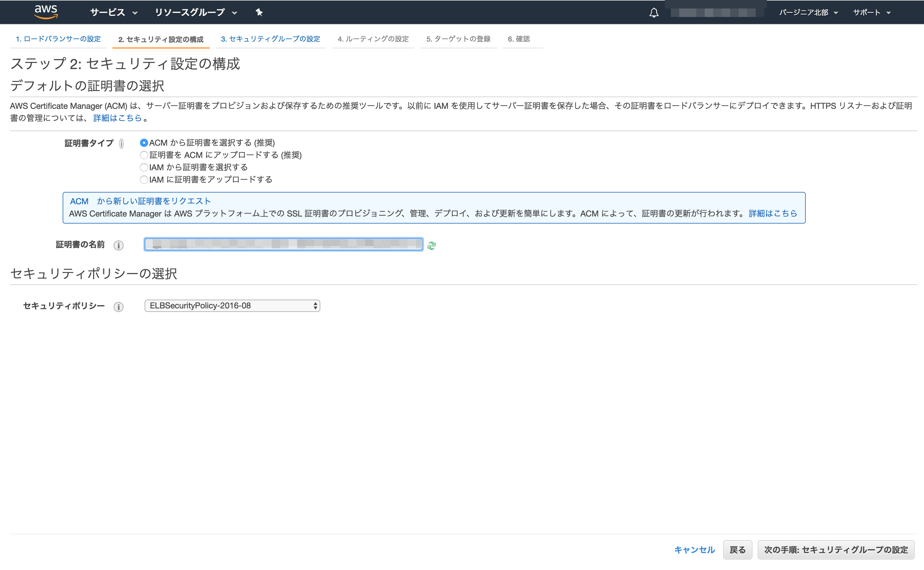Go to step 5. ターゲットの登録
The image size is (924, 570).
click(458, 39)
